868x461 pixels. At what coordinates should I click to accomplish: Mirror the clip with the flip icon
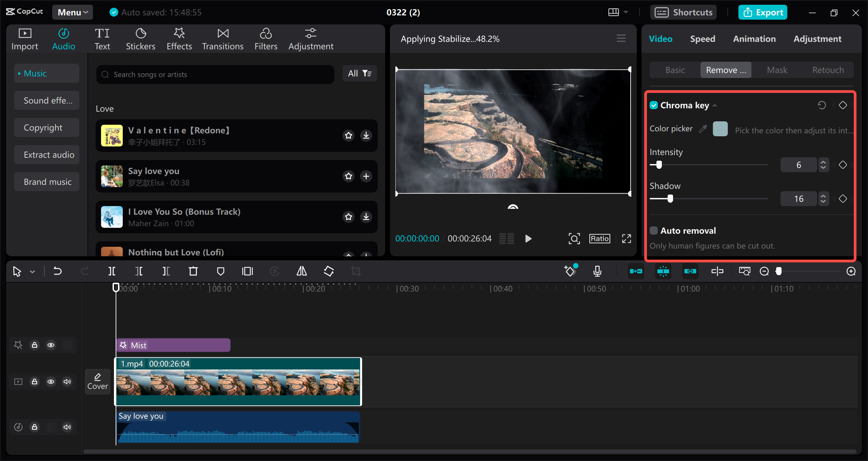tap(301, 271)
